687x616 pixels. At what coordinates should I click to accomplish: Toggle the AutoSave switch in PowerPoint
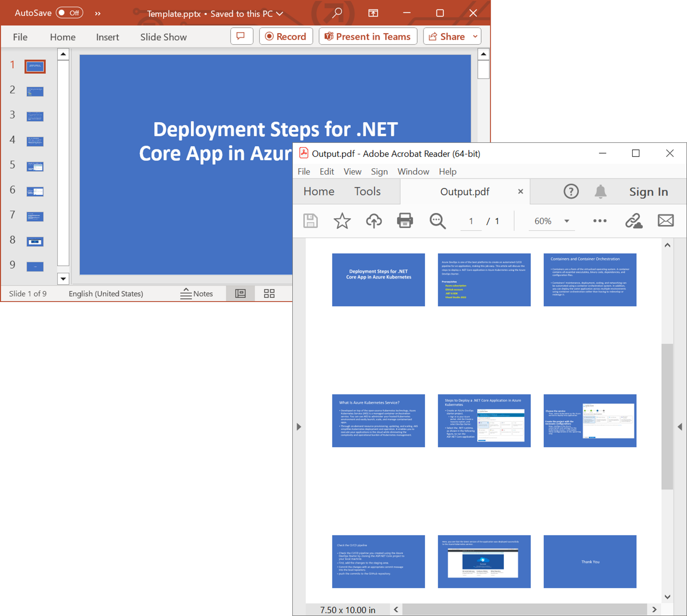point(69,13)
